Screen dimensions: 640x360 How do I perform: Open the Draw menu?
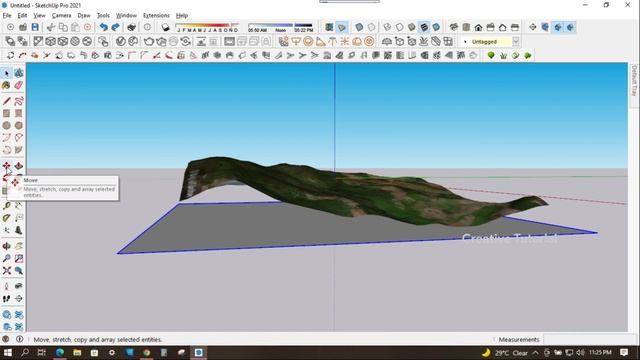[x=84, y=16]
